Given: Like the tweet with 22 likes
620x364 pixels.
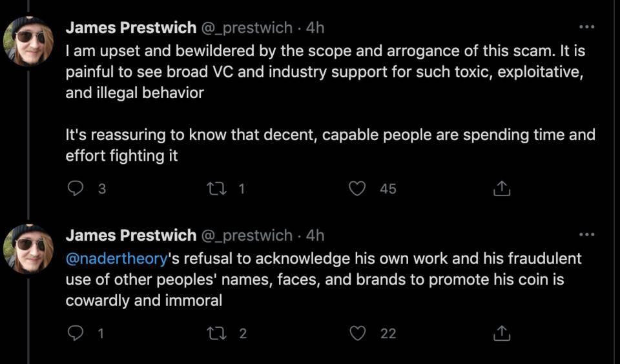Looking at the screenshot, I should (x=358, y=333).
